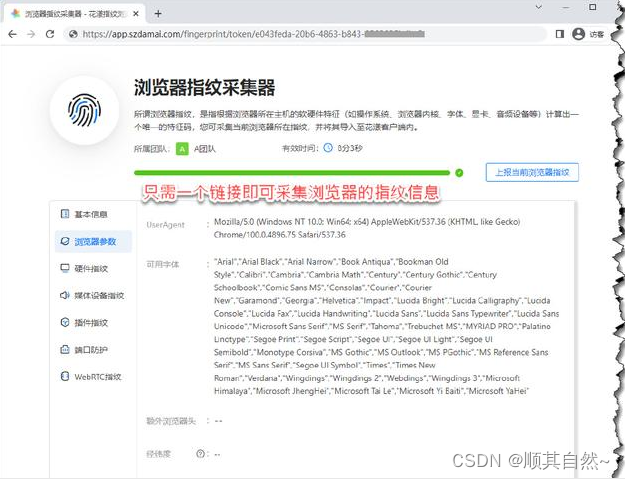Click the 可用字体 label
Screen dimensions: 625x480
163,264
